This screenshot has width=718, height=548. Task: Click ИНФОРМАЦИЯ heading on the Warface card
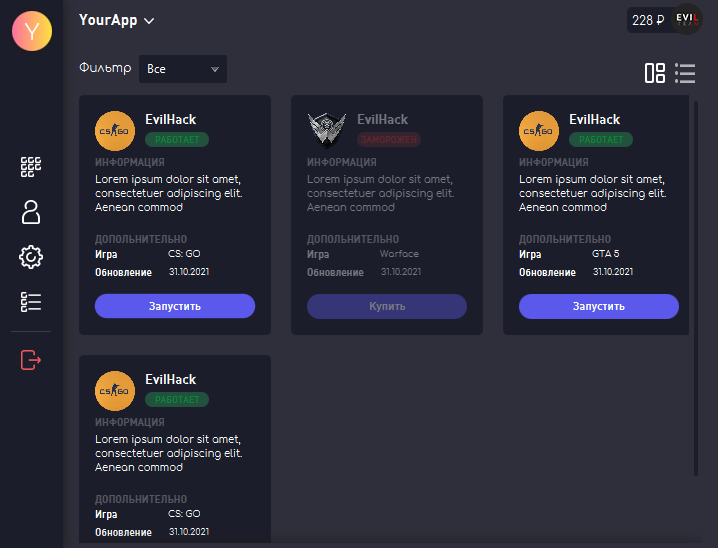pyautogui.click(x=342, y=162)
